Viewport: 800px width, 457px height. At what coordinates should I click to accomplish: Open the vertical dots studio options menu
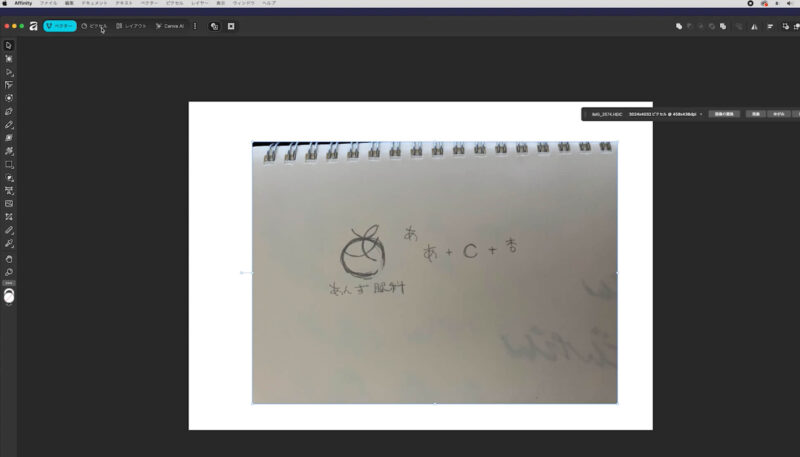(x=195, y=26)
